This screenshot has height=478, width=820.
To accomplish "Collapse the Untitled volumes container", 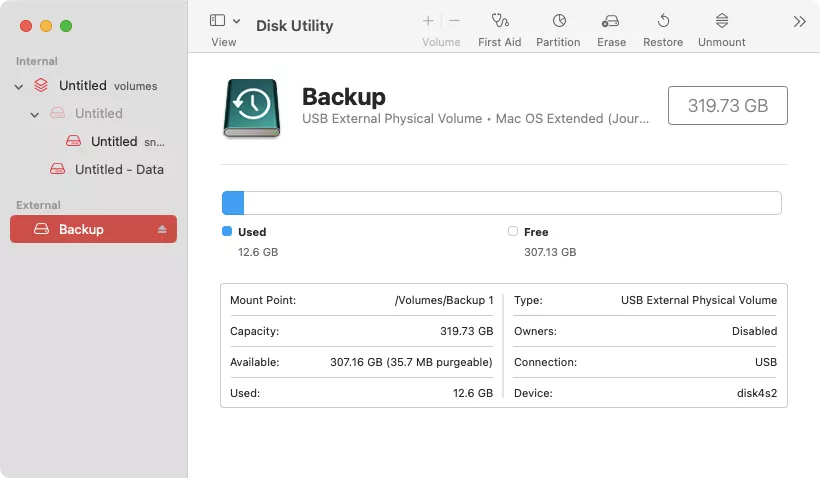I will click(x=19, y=86).
